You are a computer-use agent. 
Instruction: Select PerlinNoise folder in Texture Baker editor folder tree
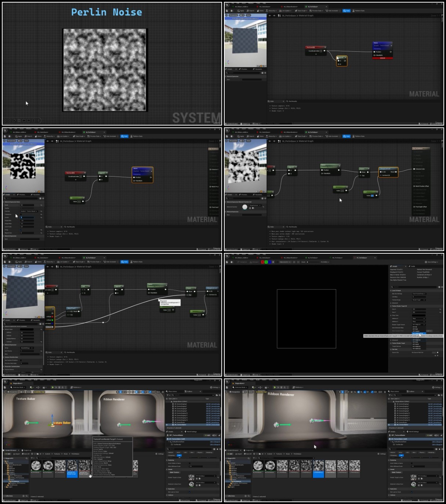pyautogui.click(x=15, y=481)
